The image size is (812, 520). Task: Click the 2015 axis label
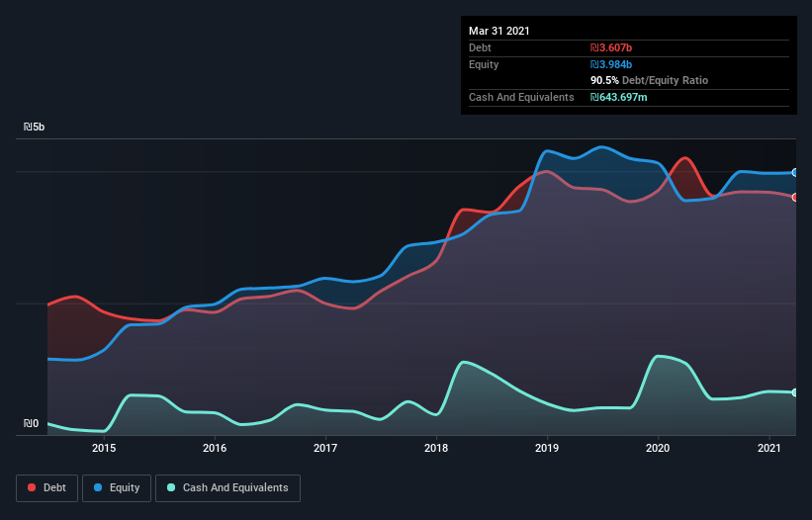(104, 448)
